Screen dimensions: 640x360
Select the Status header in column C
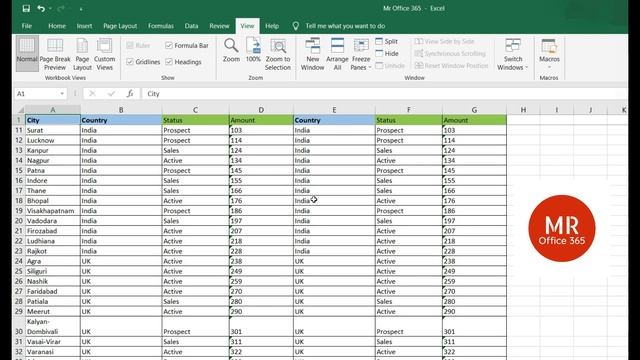[x=196, y=120]
